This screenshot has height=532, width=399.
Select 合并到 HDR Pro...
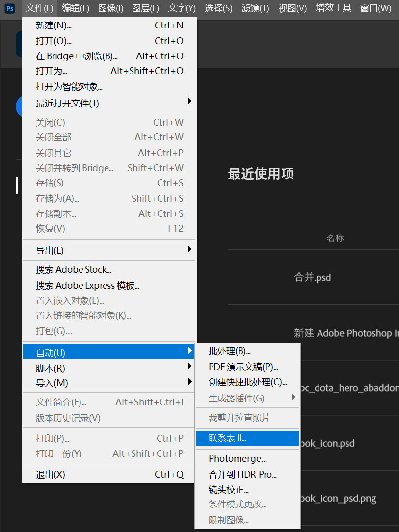pyautogui.click(x=247, y=474)
